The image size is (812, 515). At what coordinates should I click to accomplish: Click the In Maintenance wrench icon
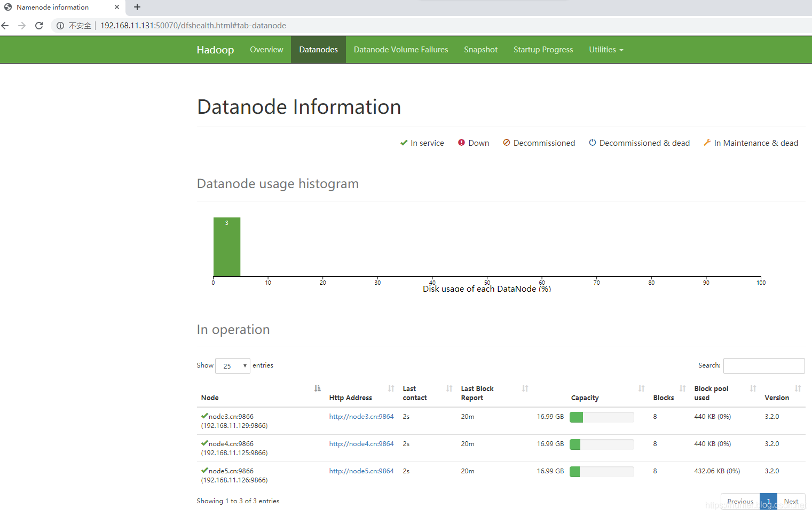coord(707,143)
